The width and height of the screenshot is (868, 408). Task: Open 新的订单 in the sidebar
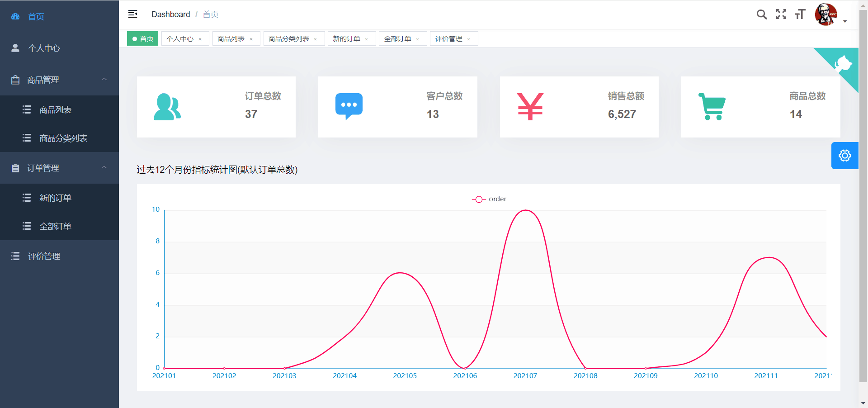(x=59, y=198)
